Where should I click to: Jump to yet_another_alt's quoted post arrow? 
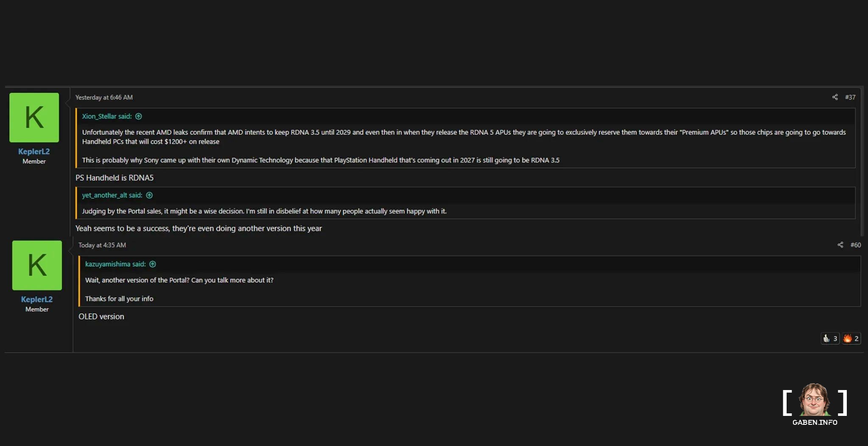click(x=149, y=195)
